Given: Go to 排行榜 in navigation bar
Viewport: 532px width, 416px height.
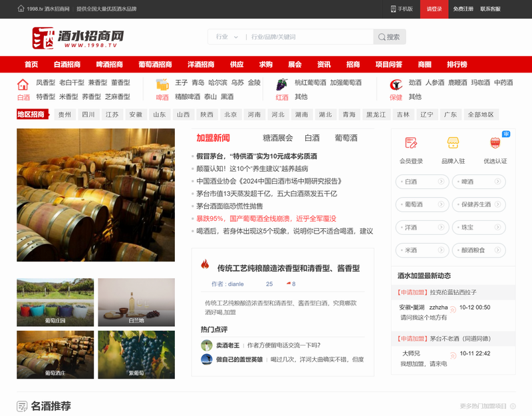Looking at the screenshot, I should click(x=457, y=65).
